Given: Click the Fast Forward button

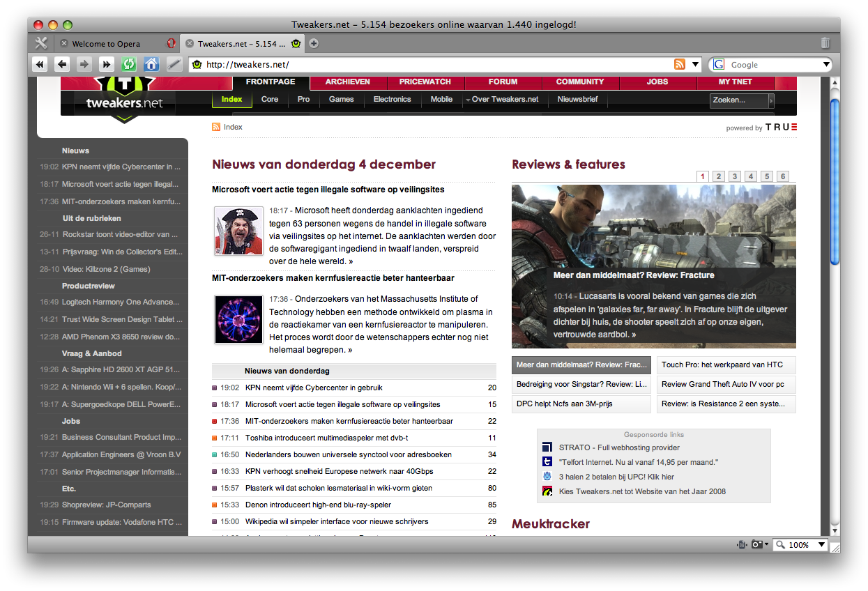Looking at the screenshot, I should click(106, 65).
